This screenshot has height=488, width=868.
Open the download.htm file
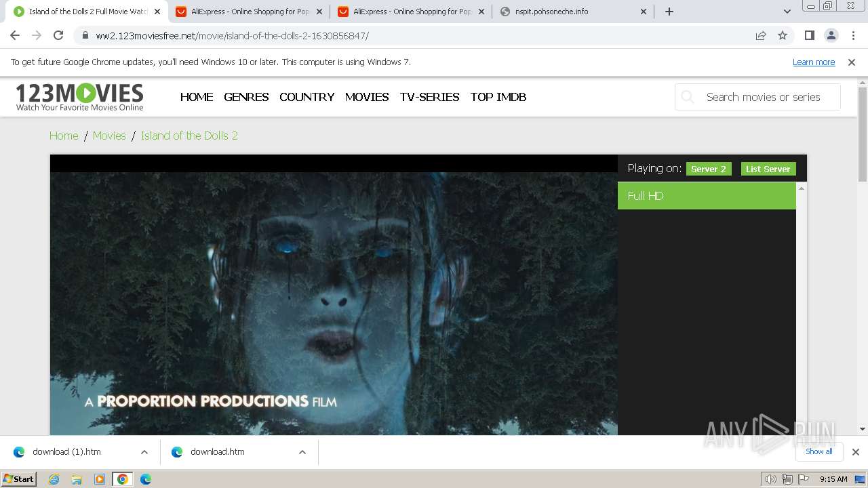click(217, 452)
